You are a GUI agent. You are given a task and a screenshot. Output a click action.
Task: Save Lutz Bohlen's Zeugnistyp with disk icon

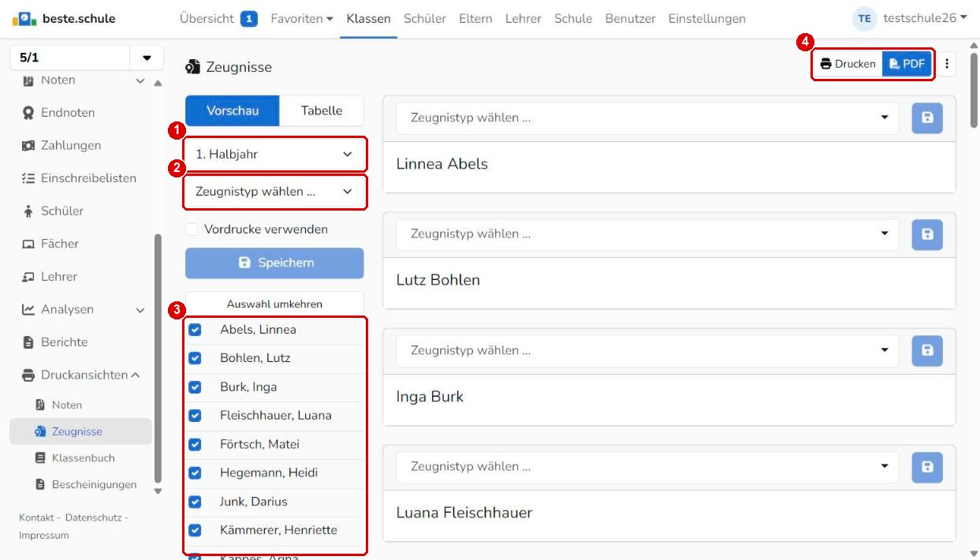click(927, 233)
